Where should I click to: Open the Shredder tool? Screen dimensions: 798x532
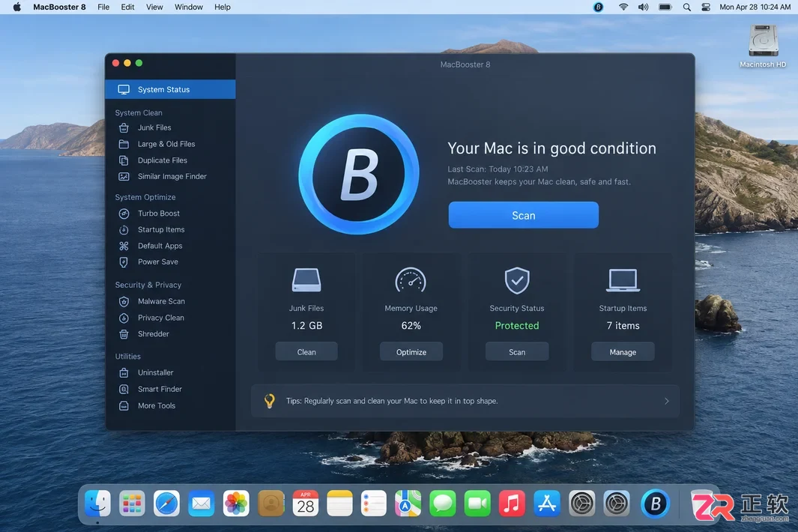[x=153, y=334]
